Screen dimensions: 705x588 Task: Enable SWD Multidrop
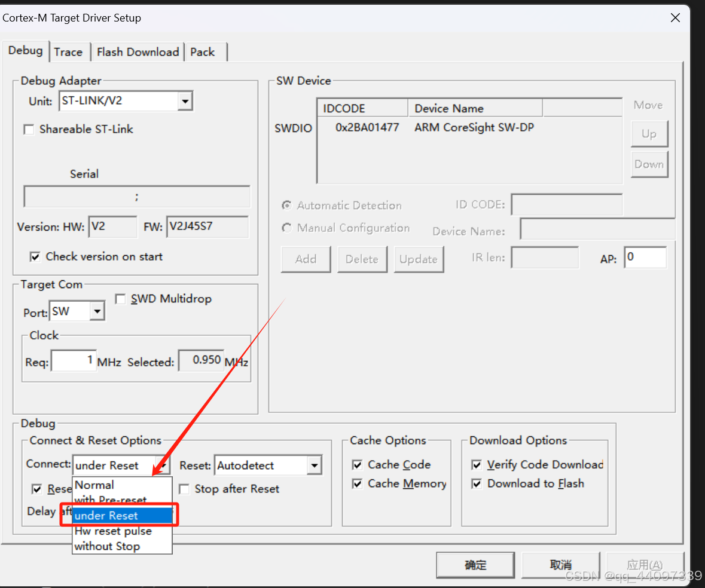[120, 299]
